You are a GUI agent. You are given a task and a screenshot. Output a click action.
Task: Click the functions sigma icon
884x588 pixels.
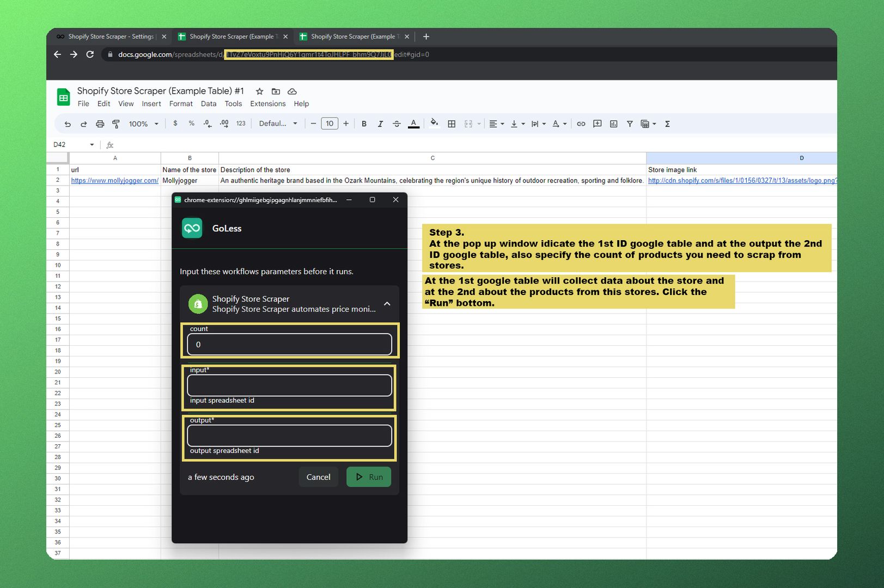tap(667, 124)
